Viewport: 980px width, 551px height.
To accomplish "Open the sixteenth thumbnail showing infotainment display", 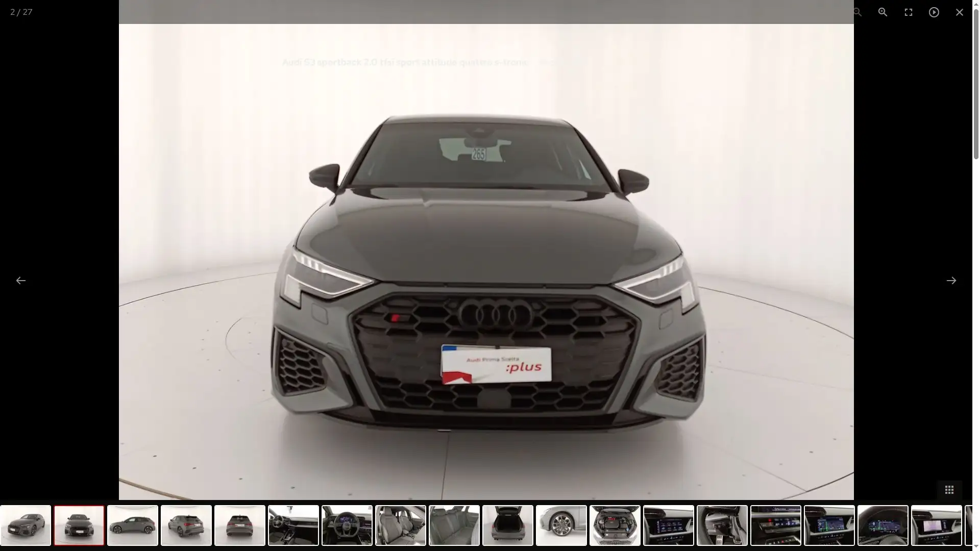I will point(829,525).
